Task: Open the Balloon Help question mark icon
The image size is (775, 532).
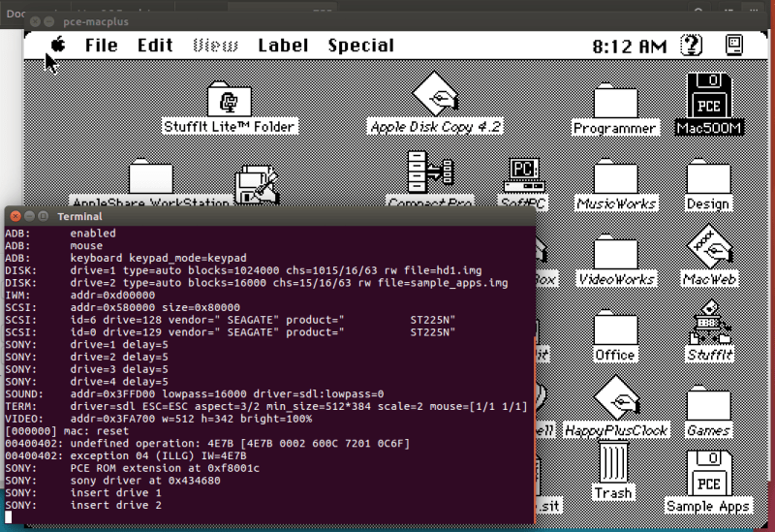Action: click(691, 45)
